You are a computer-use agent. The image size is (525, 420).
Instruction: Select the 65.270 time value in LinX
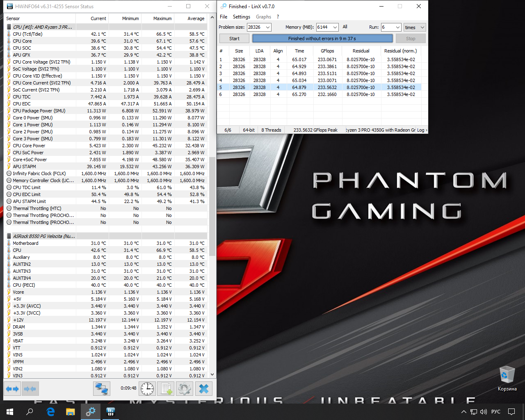pyautogui.click(x=299, y=94)
